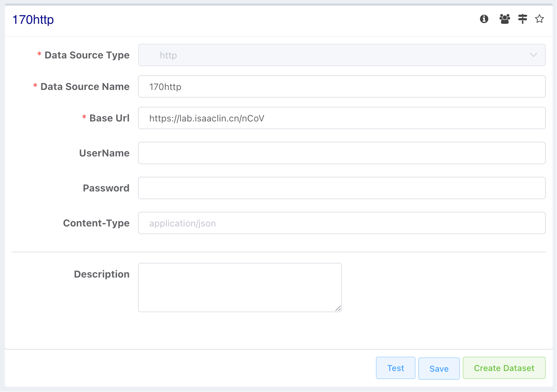
Task: Click the Base Url label text
Action: 109,118
